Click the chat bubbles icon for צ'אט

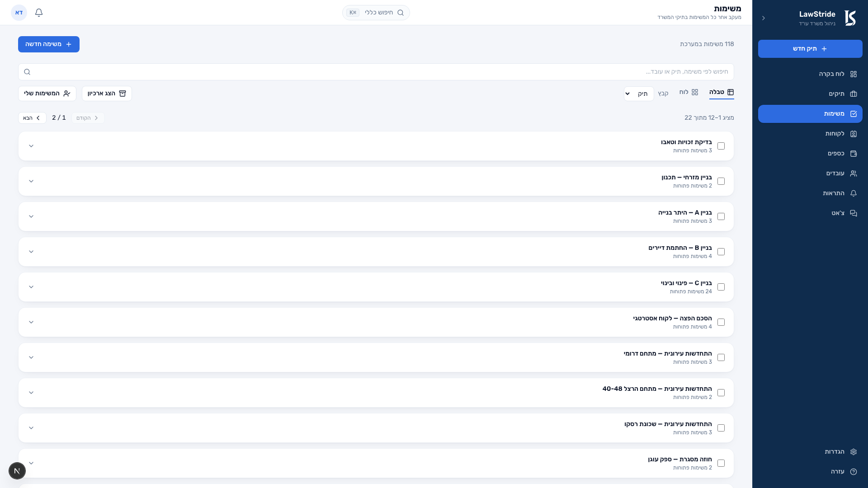(854, 213)
